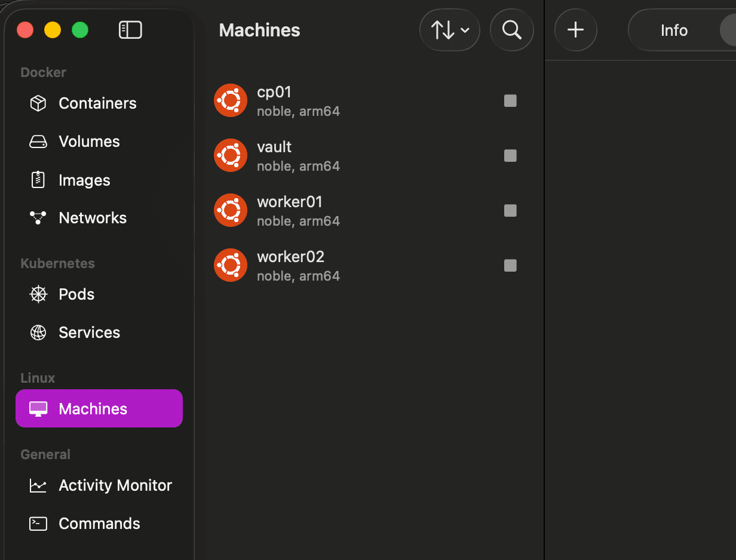Add a new machine with plus button
Screen dimensions: 736x560
[x=576, y=30]
